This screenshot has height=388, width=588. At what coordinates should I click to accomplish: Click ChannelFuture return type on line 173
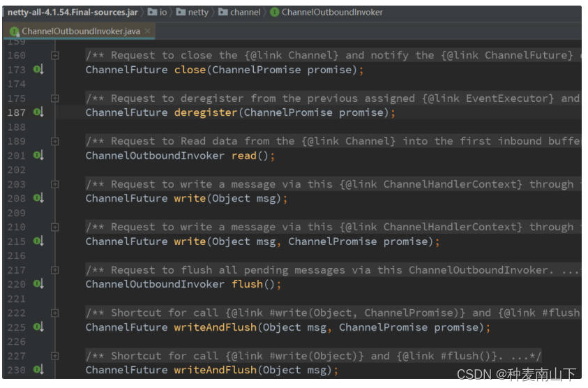coord(126,70)
